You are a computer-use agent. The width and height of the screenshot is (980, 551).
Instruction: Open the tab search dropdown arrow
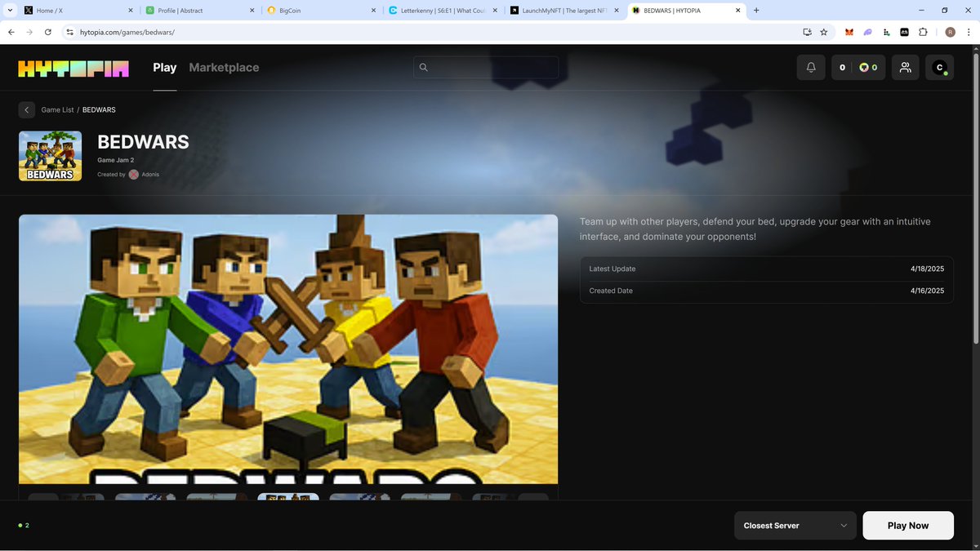[9, 11]
